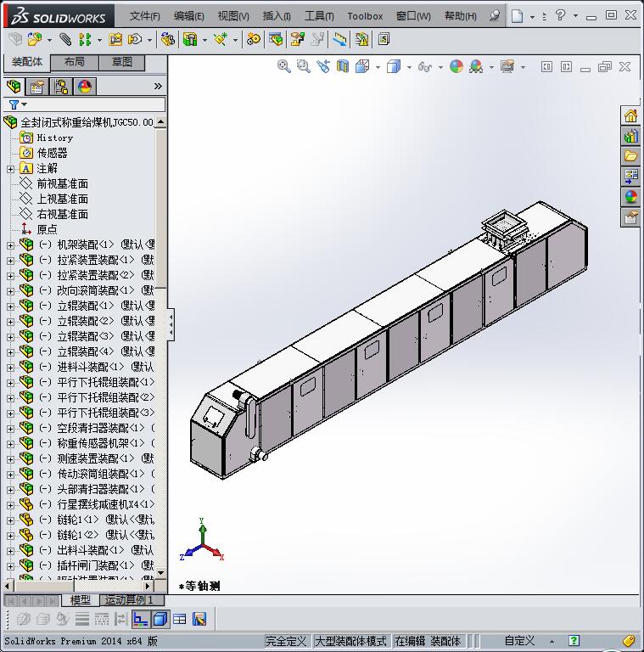Switch to the 装配体 tab
Viewport: 644px width, 652px height.
coord(27,62)
